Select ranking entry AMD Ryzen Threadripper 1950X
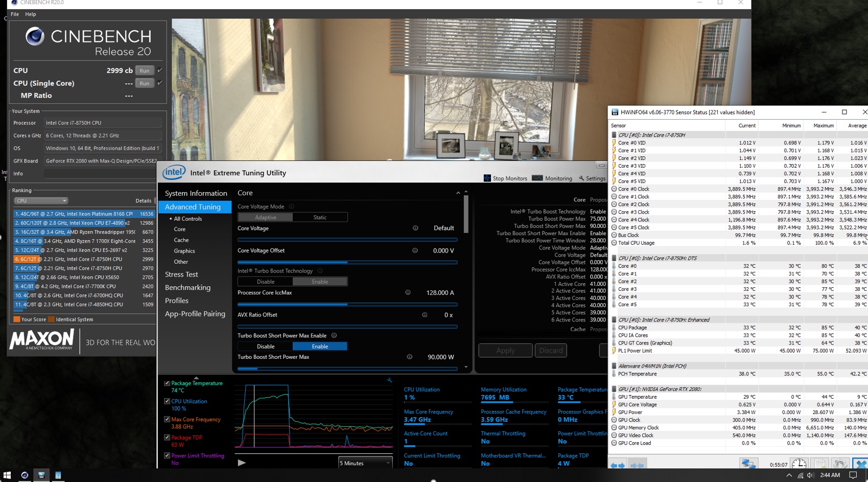 (84, 232)
